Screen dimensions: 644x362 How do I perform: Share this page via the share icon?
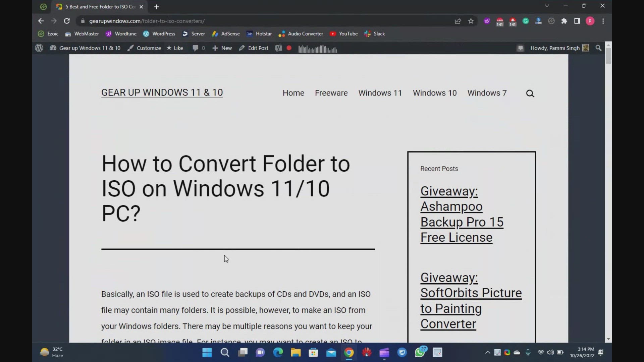point(458,21)
